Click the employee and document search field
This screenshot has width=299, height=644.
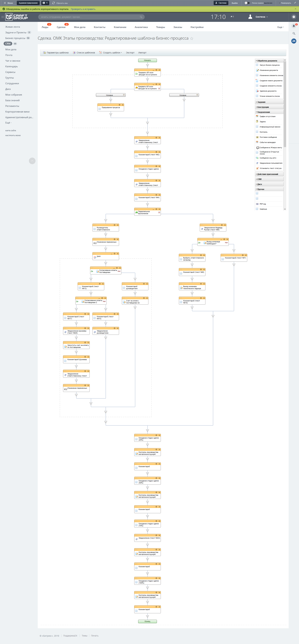[x=90, y=17]
